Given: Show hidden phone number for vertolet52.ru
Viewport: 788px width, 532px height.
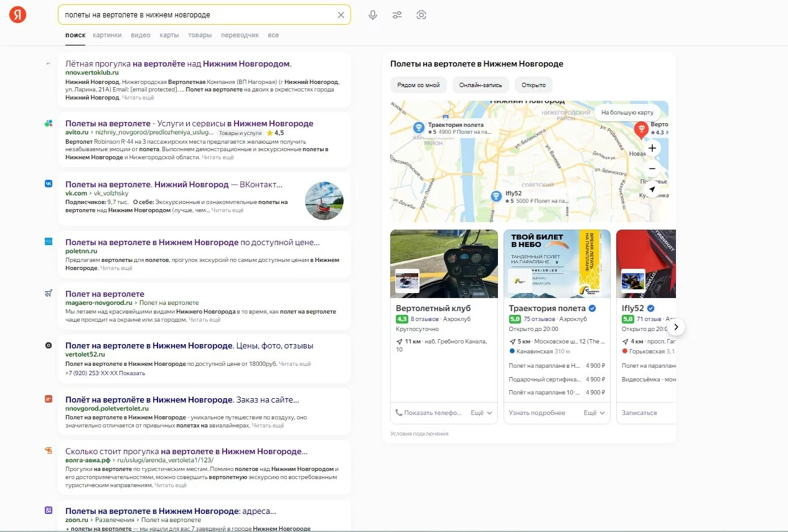Looking at the screenshot, I should tap(131, 373).
